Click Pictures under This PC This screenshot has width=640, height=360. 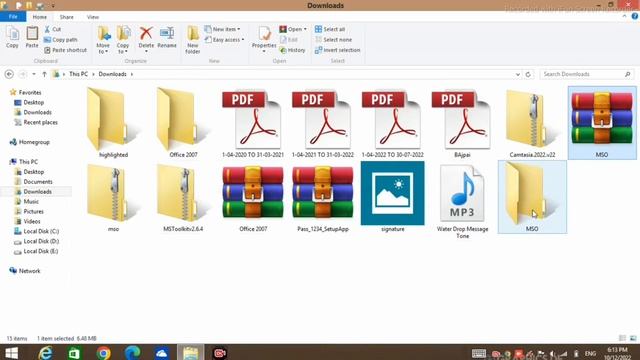click(33, 211)
